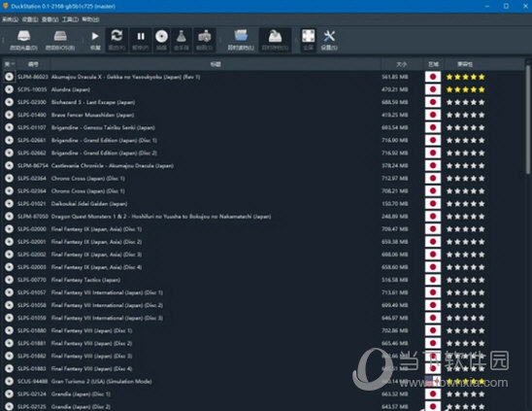Select Final Fantasy VIII Disc 1
This screenshot has width=532, height=411.
91,330
